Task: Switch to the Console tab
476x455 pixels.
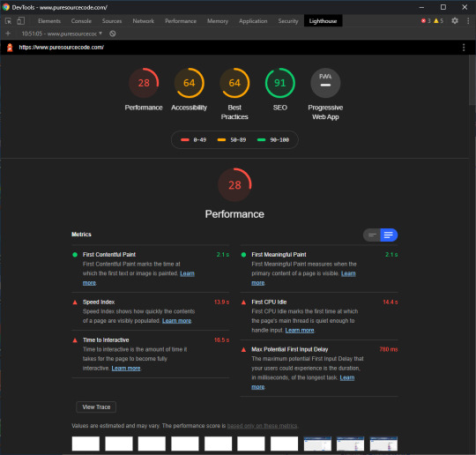Action: 81,21
